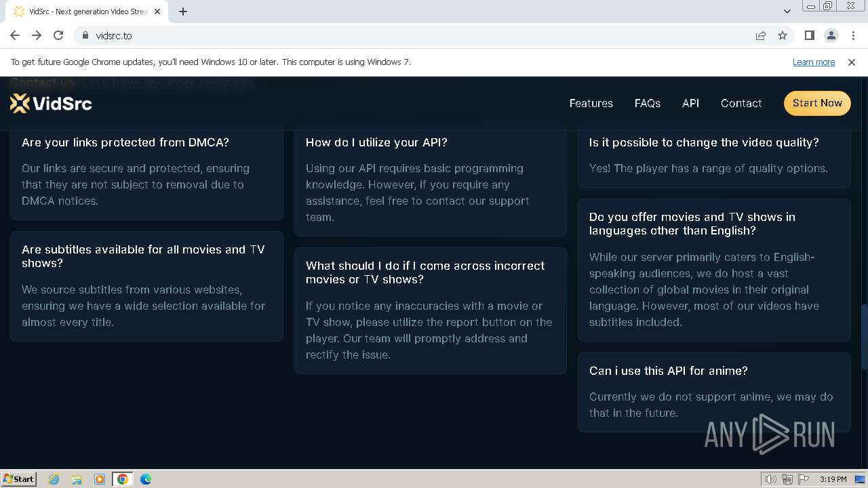Click 'Yes! The player has a range' answer
Image resolution: width=868 pixels, height=488 pixels.
[x=709, y=168]
